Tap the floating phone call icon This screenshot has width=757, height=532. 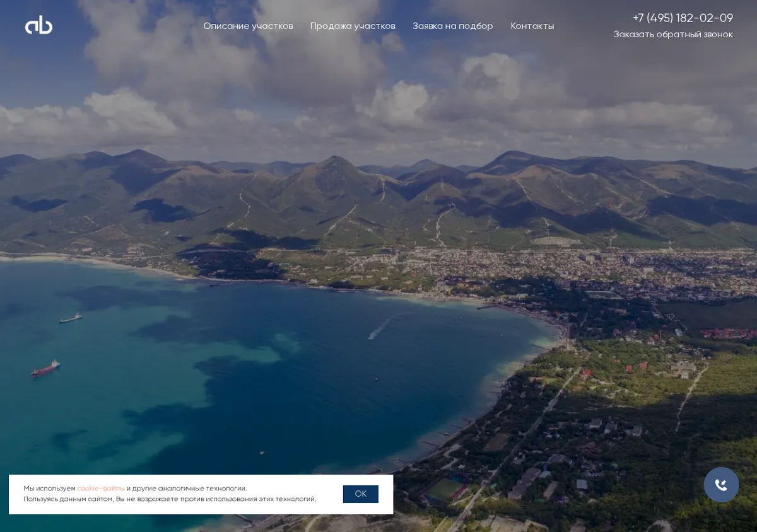[x=721, y=485]
